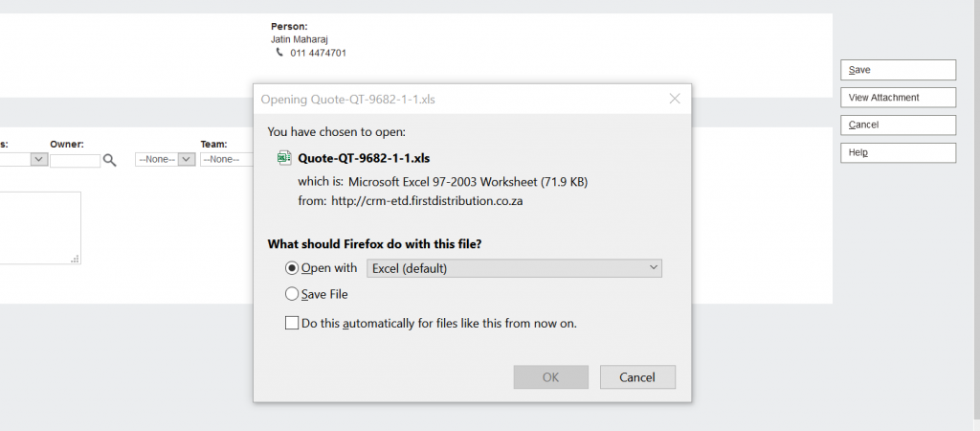Click the text area resize handle
Image resolution: width=980 pixels, height=431 pixels.
[76, 259]
